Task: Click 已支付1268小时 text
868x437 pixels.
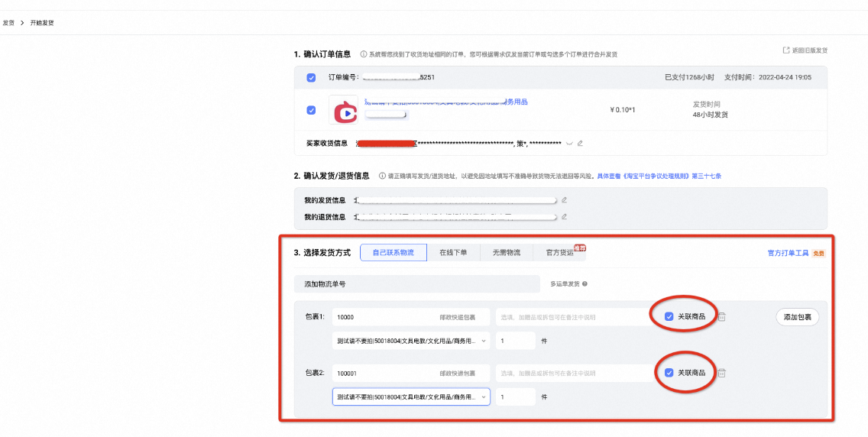Action: [x=688, y=77]
